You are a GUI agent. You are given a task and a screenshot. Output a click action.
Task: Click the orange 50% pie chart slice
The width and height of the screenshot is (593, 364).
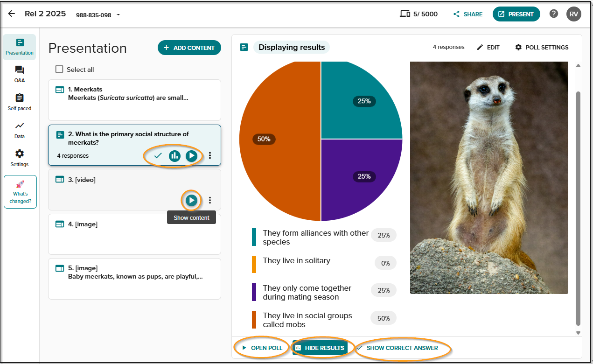click(280, 140)
